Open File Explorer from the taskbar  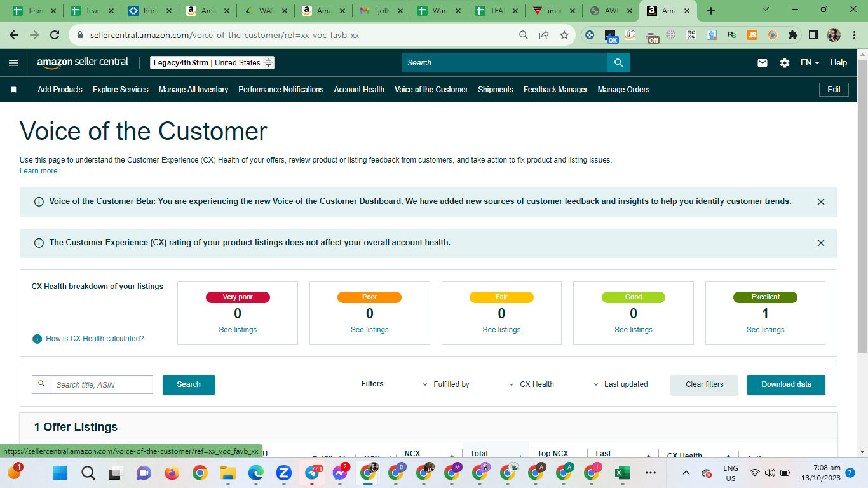pos(227,473)
